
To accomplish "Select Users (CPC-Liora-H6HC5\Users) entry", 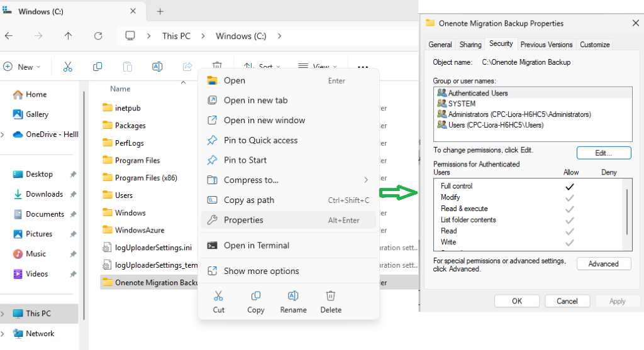I will [532, 125].
